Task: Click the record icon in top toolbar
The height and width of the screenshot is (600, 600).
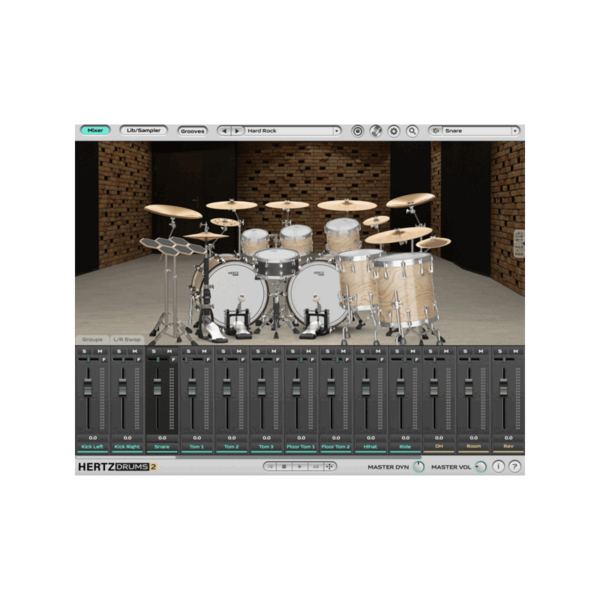Action: pos(357,131)
